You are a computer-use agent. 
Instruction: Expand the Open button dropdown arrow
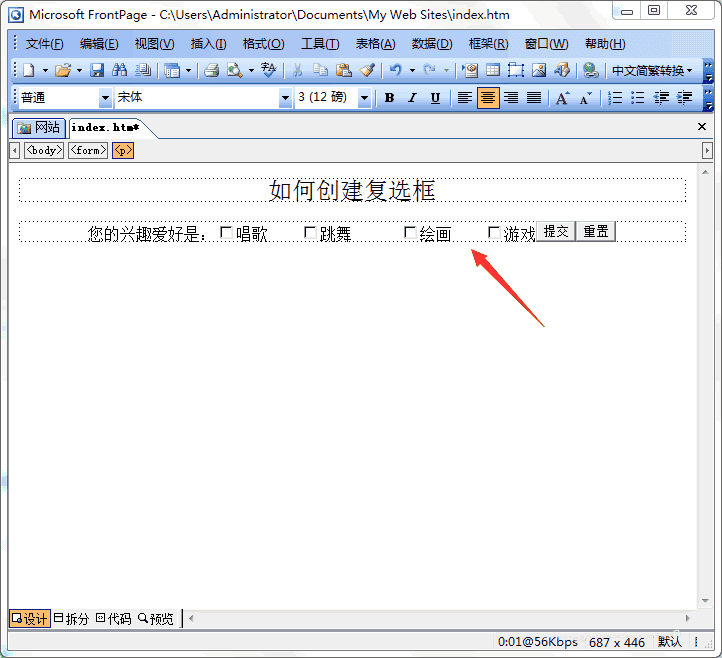click(x=79, y=70)
